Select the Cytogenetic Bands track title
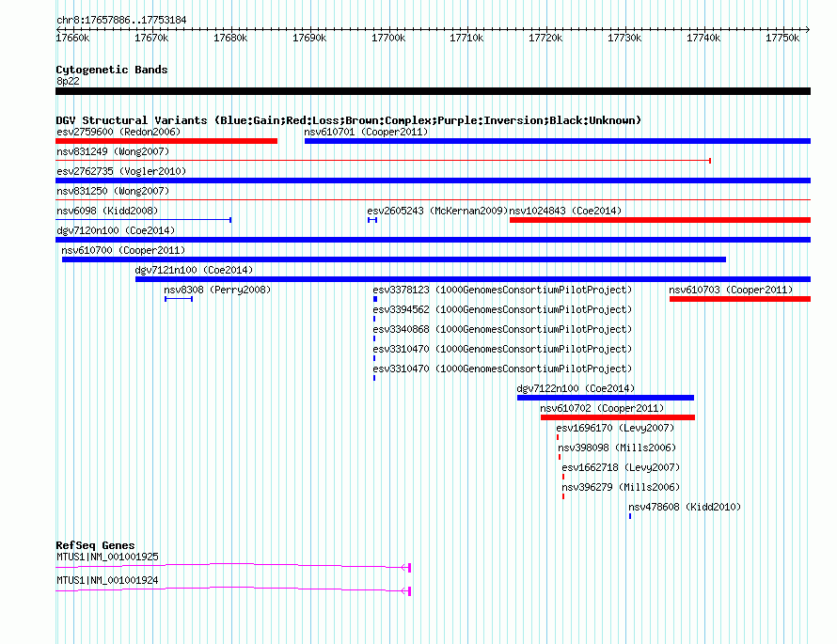Screen dimensions: 837x644 pos(112,70)
